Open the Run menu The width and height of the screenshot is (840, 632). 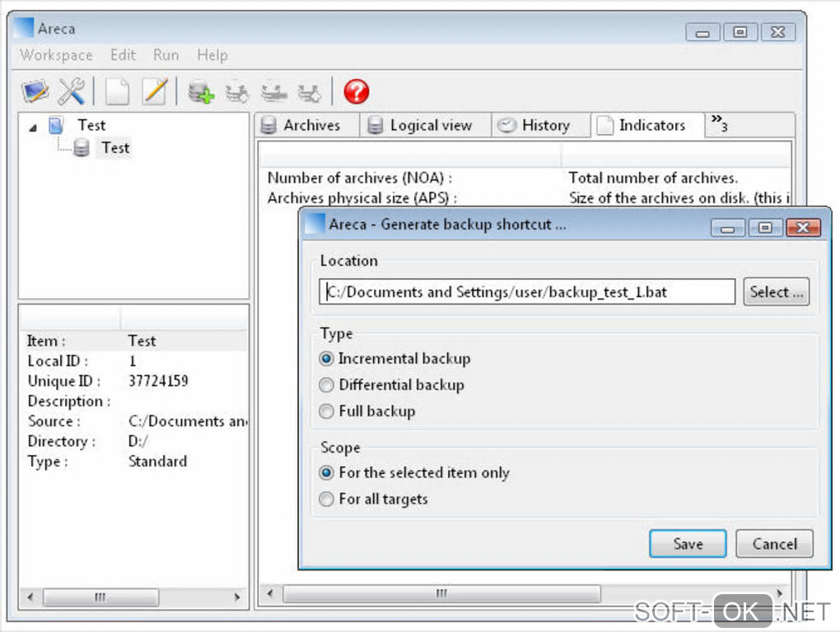[x=166, y=54]
